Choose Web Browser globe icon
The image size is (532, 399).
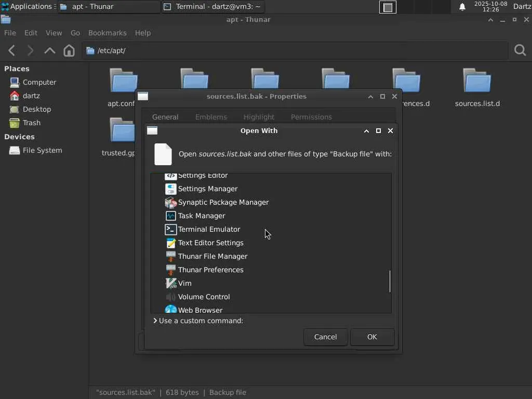(170, 309)
